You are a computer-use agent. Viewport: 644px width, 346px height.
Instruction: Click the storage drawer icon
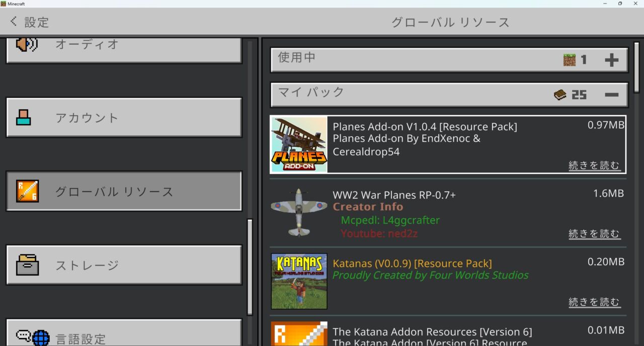[28, 265]
